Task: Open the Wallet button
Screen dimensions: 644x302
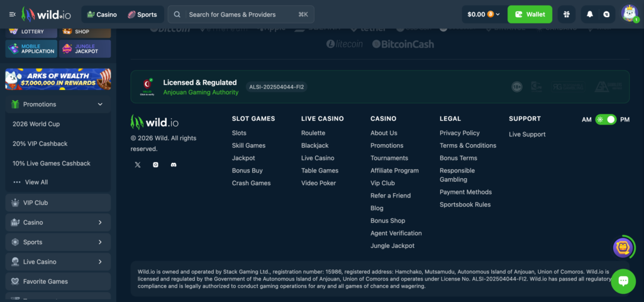Action: pos(530,14)
